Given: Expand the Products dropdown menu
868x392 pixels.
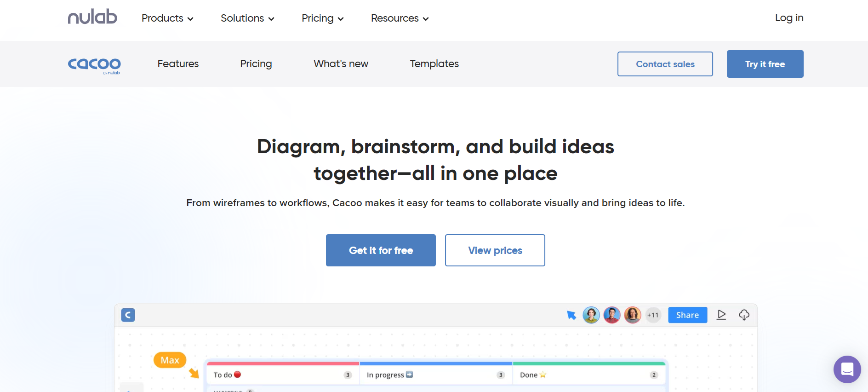Looking at the screenshot, I should [x=167, y=18].
